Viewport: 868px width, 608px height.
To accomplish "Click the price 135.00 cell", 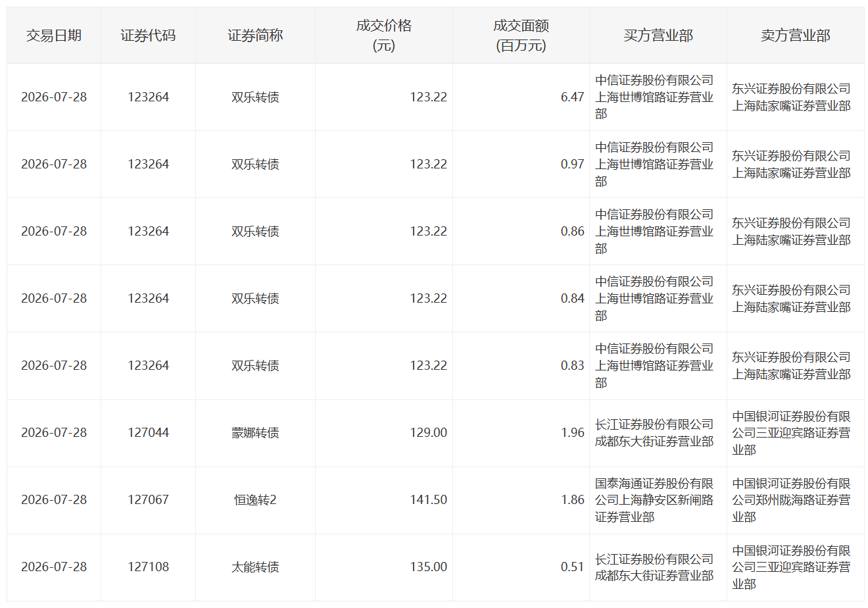I will tap(384, 567).
